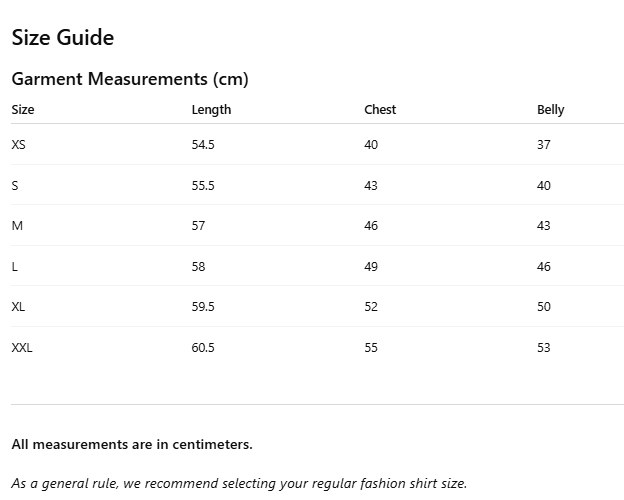The width and height of the screenshot is (624, 500).
Task: Click the 54.5 length value for XS
Action: 203,145
